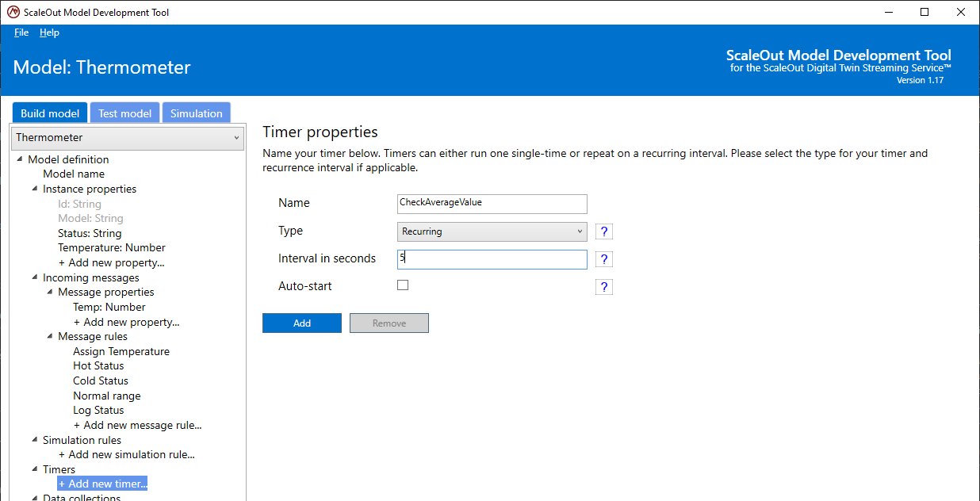Select Instance properties label in tree
Image resolution: width=980 pixels, height=501 pixels.
pyautogui.click(x=90, y=189)
